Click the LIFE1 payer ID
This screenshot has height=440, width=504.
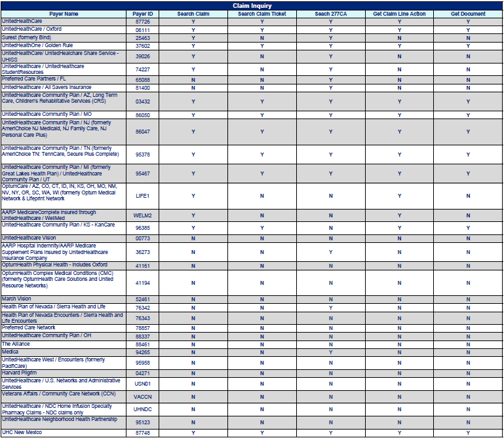point(143,196)
